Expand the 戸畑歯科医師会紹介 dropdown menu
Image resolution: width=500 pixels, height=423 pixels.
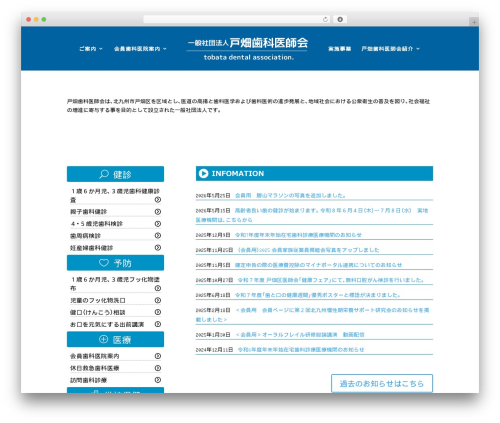[x=390, y=49]
